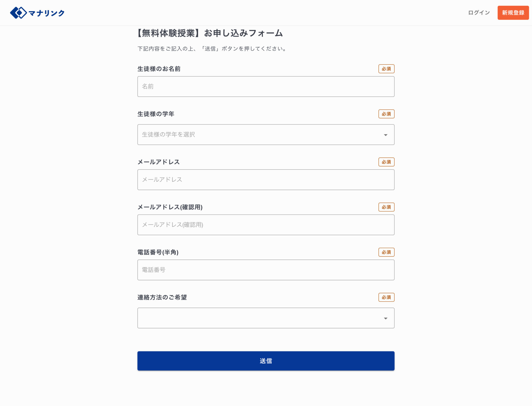Click the お申し込みフォーム page heading
The height and width of the screenshot is (406, 532).
(x=210, y=33)
